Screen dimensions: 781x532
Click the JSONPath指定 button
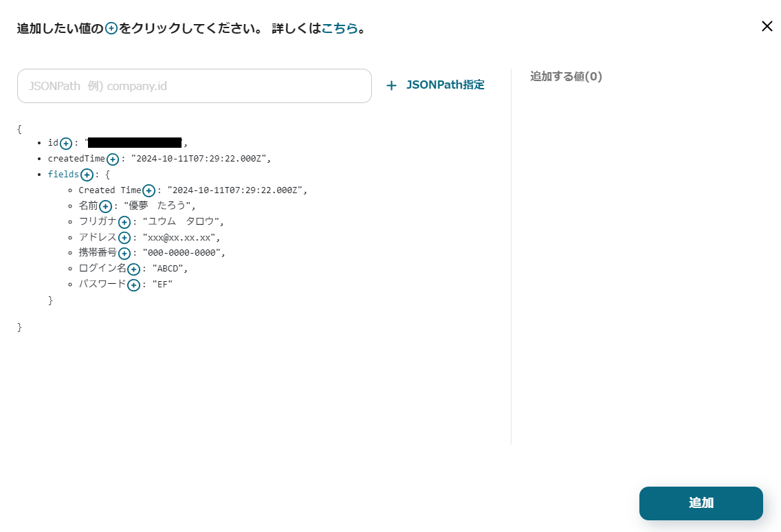pos(435,85)
